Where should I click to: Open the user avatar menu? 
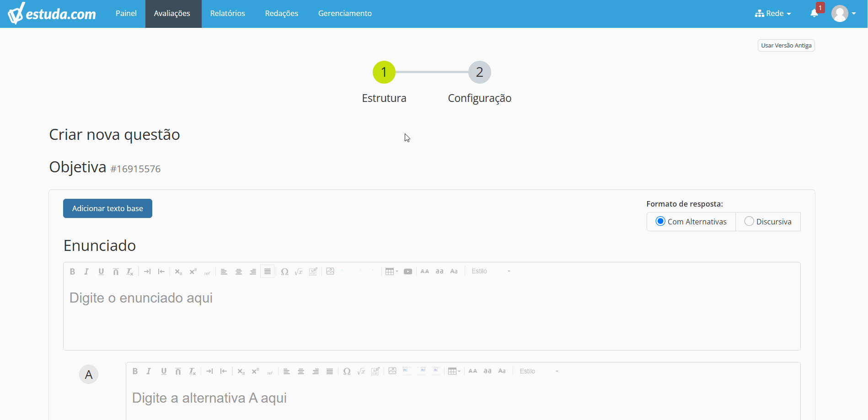click(x=844, y=14)
